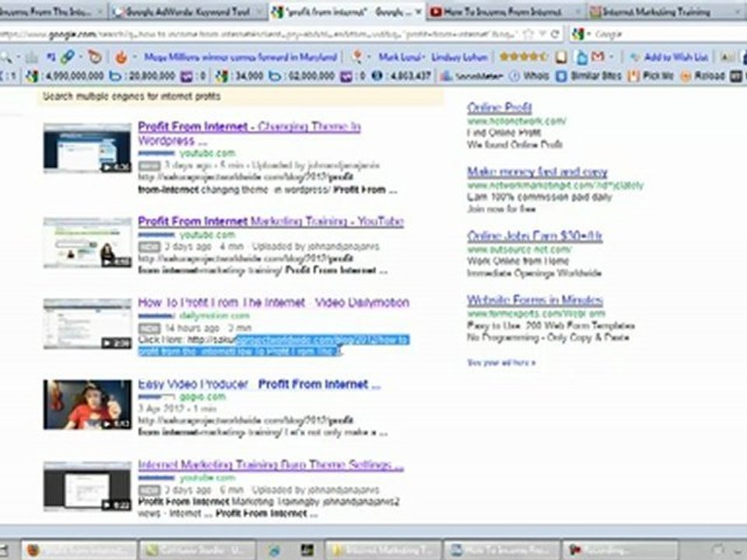Image resolution: width=747 pixels, height=560 pixels.
Task: Open the address bar history dropdown arrow
Action: tap(542, 34)
